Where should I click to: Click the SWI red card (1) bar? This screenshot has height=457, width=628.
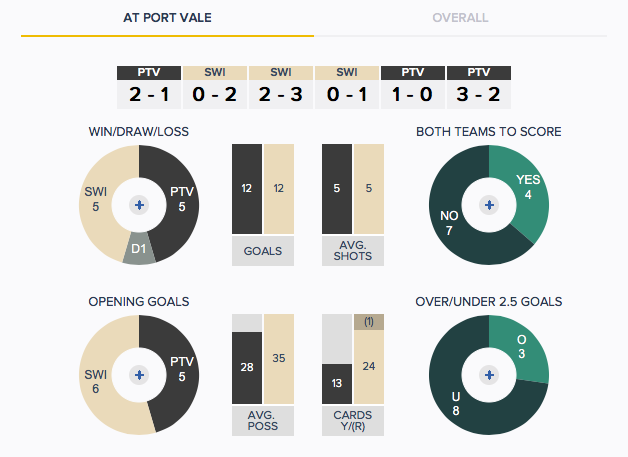(x=369, y=322)
